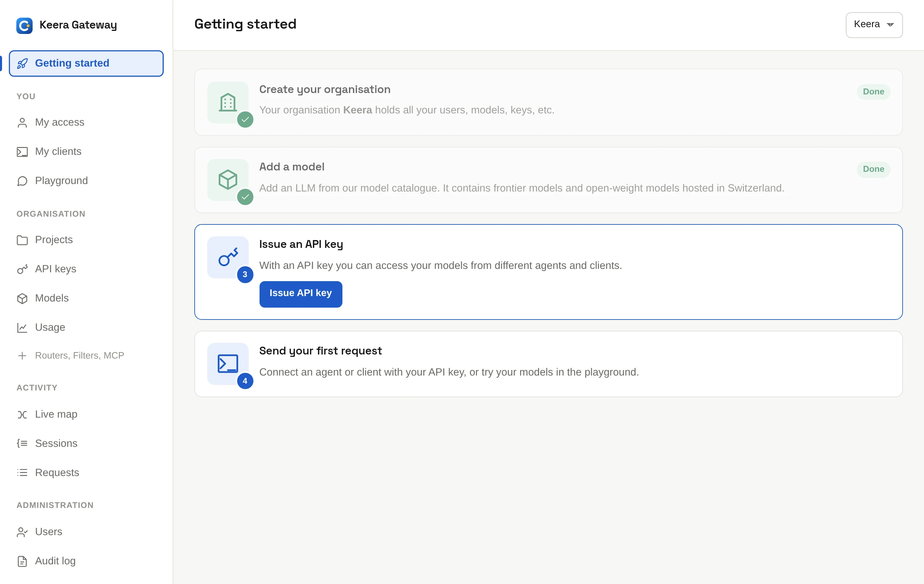Click the Requests list icon
This screenshot has width=924, height=584.
coord(22,473)
